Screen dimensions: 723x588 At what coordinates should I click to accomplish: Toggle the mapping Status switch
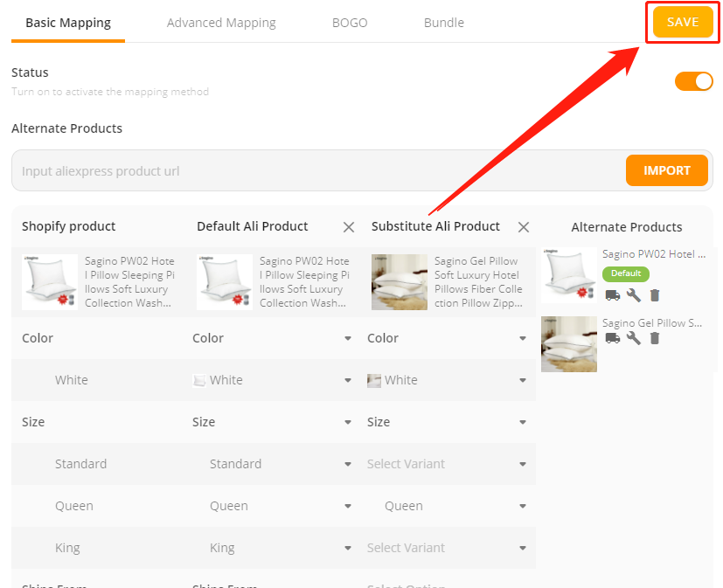pos(693,81)
